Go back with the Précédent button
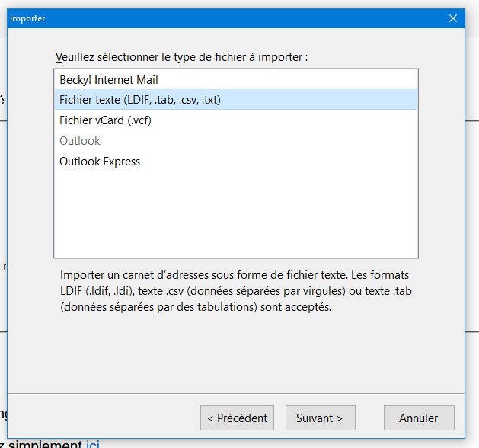 pos(238,418)
